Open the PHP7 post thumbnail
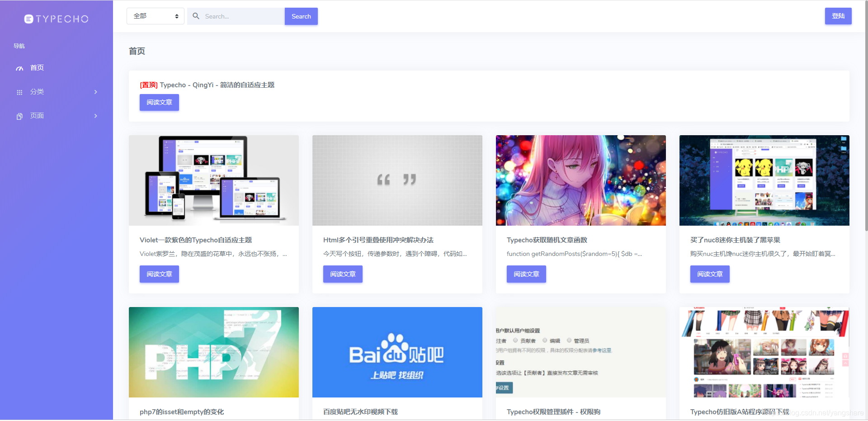Image resolution: width=868 pixels, height=421 pixels. [214, 352]
